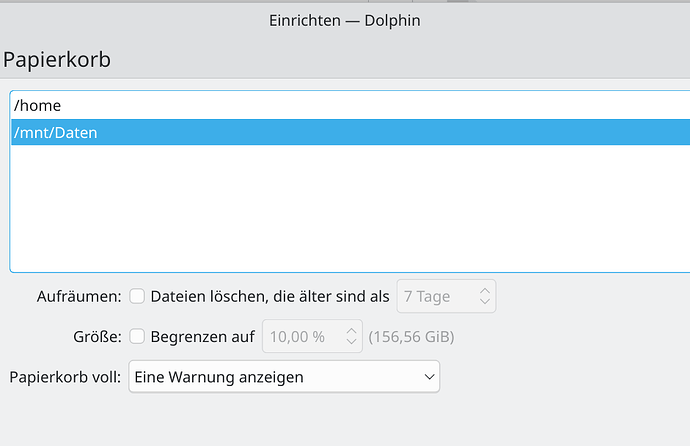The image size is (690, 446).
Task: Select the highlighted /mnt/Daten entry
Action: click(x=56, y=132)
